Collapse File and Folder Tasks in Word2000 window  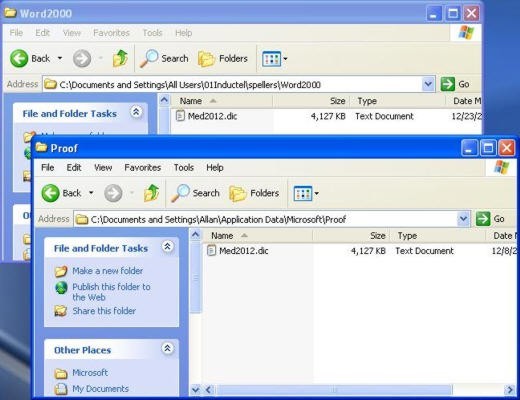(x=136, y=112)
